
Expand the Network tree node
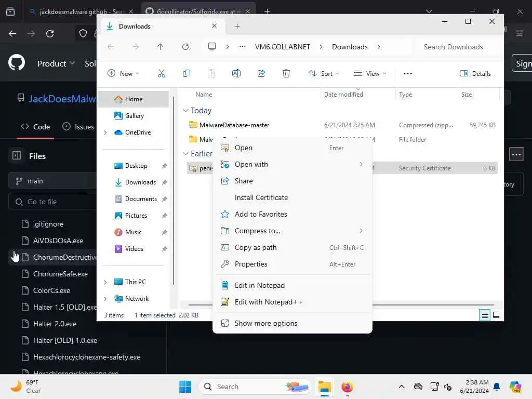[x=105, y=299]
